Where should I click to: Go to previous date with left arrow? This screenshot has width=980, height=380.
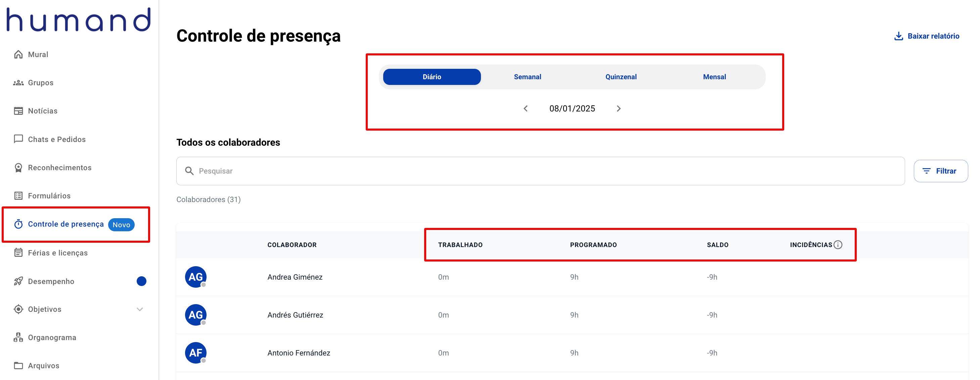point(525,109)
